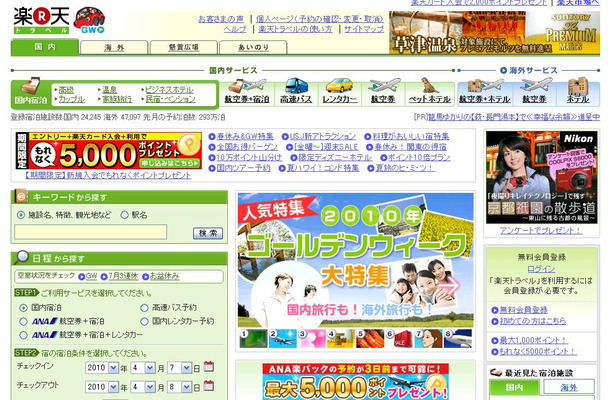Switch to the 海外 top tab
The image size is (610, 400).
click(x=114, y=47)
